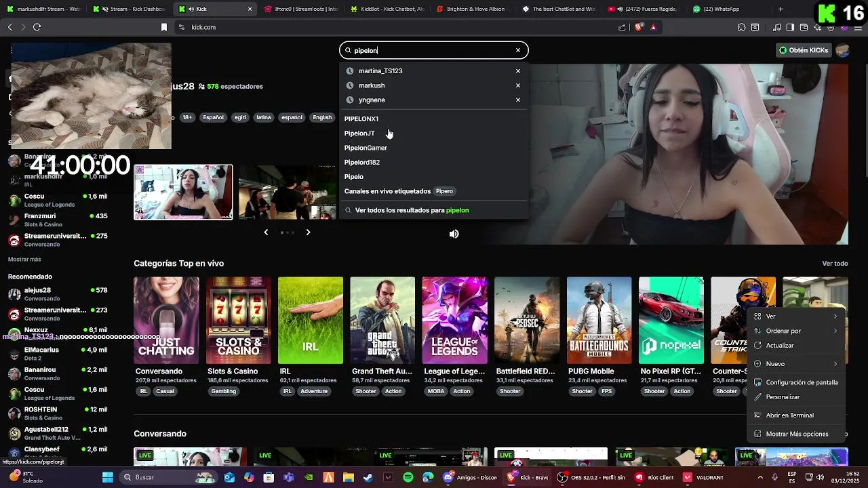Open the media control music note icon
The height and width of the screenshot is (488, 868).
(x=777, y=27)
